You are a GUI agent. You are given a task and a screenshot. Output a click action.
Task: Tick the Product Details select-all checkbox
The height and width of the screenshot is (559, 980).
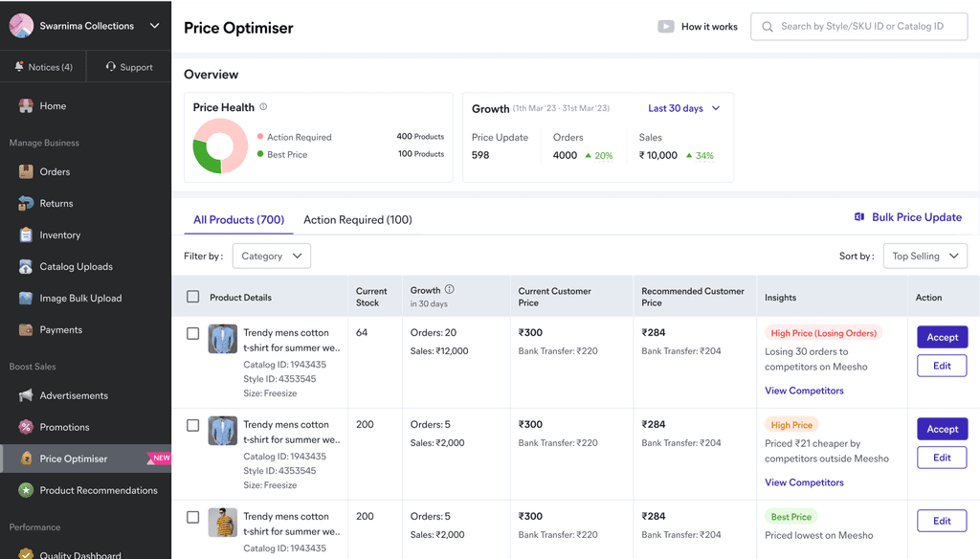(193, 297)
